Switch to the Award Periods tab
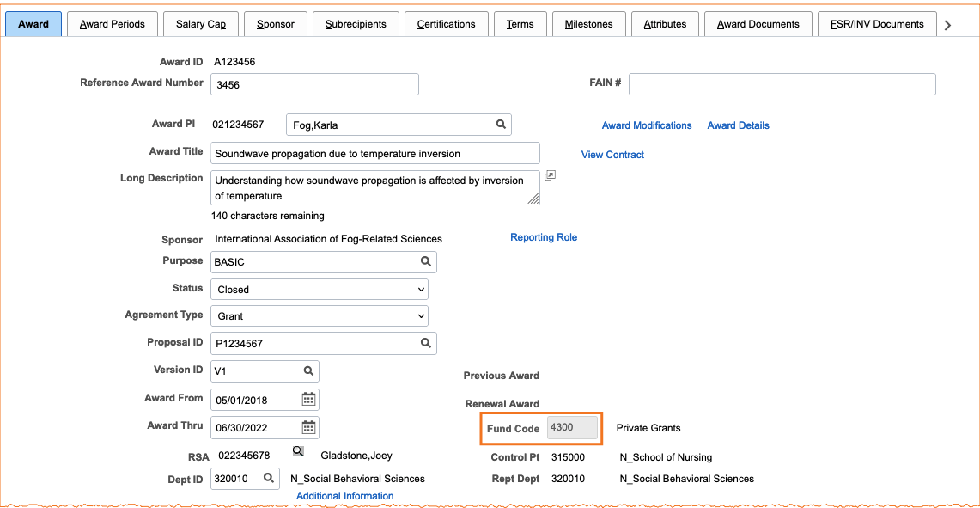The height and width of the screenshot is (508, 980). click(x=113, y=24)
